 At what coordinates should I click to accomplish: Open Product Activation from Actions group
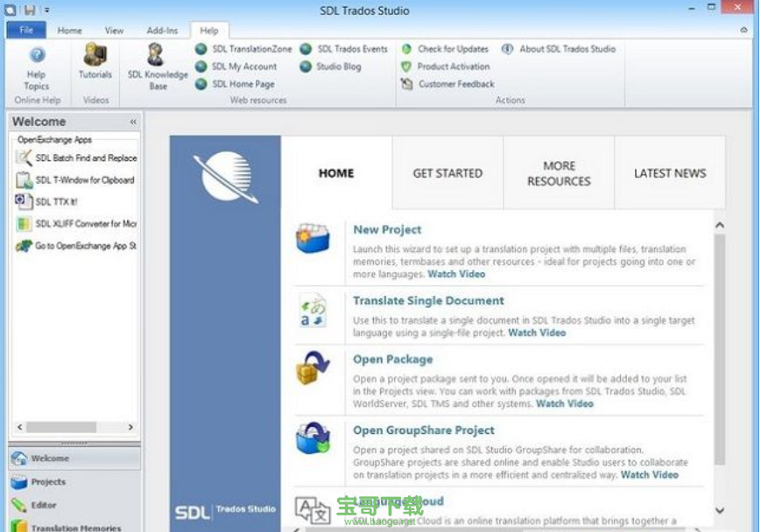[453, 66]
